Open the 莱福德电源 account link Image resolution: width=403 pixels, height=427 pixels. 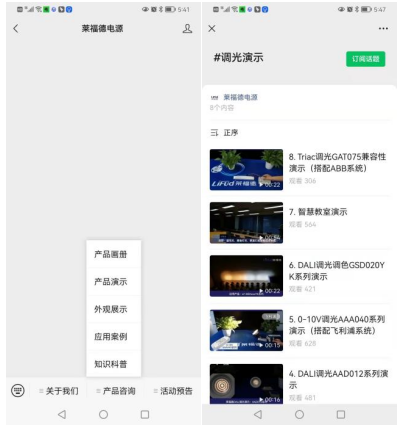pyautogui.click(x=240, y=97)
